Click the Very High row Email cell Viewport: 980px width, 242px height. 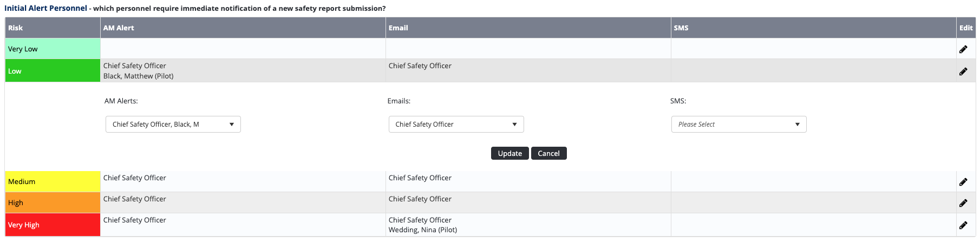(528, 225)
